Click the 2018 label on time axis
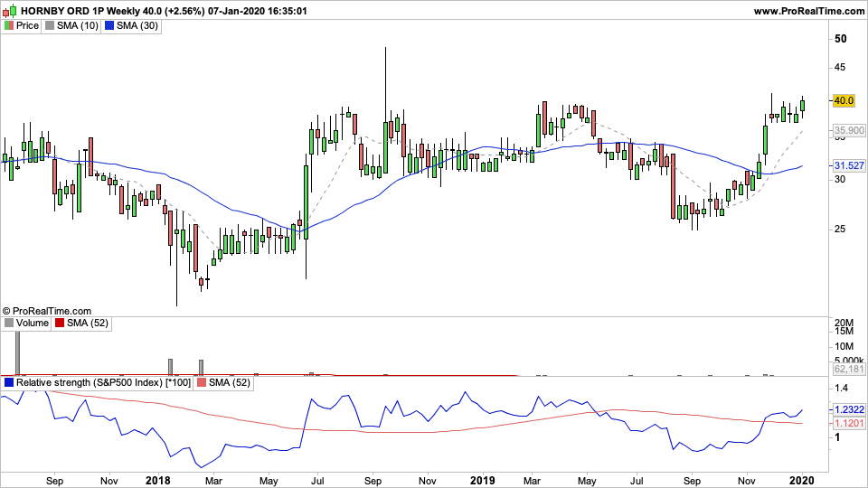The image size is (868, 488). (x=157, y=481)
